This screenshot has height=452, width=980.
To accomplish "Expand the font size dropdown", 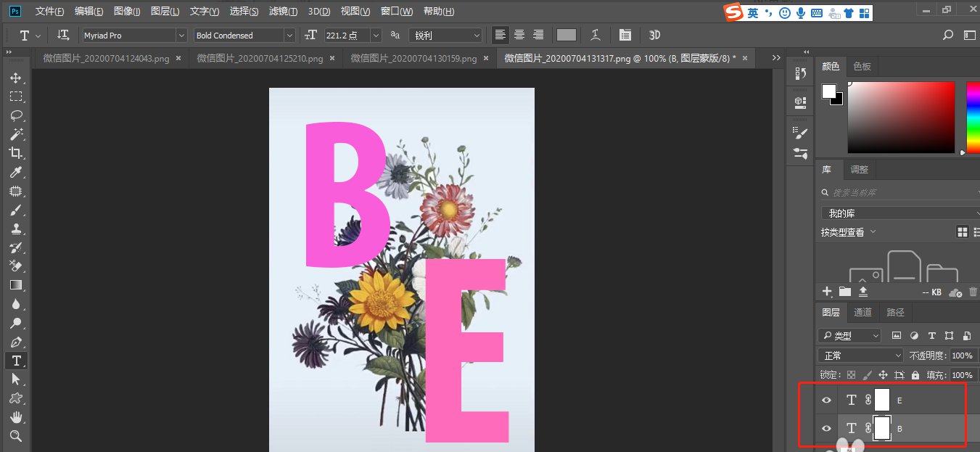I will (375, 34).
